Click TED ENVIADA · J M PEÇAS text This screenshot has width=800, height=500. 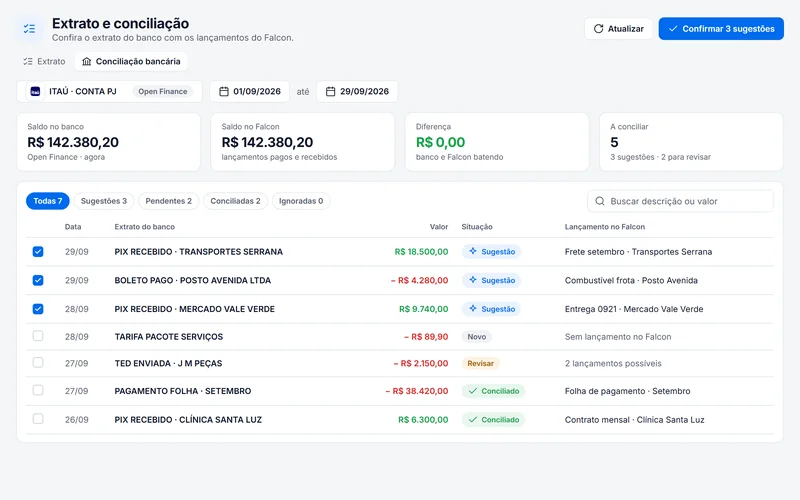pos(168,363)
